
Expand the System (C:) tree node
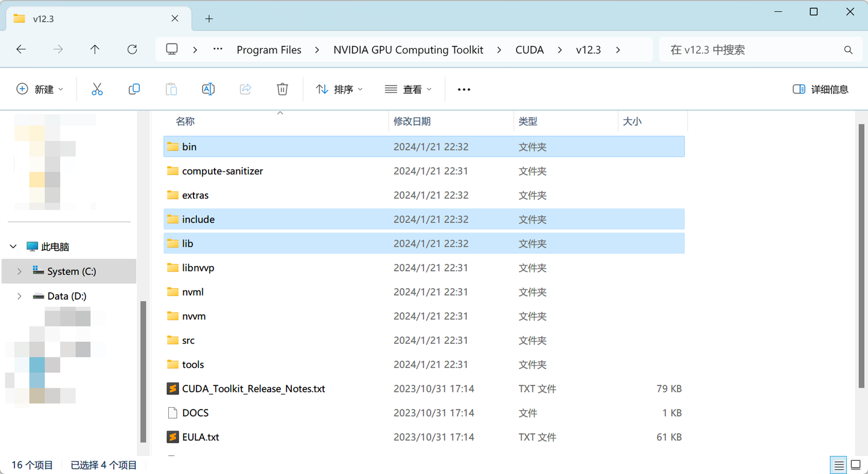click(19, 271)
